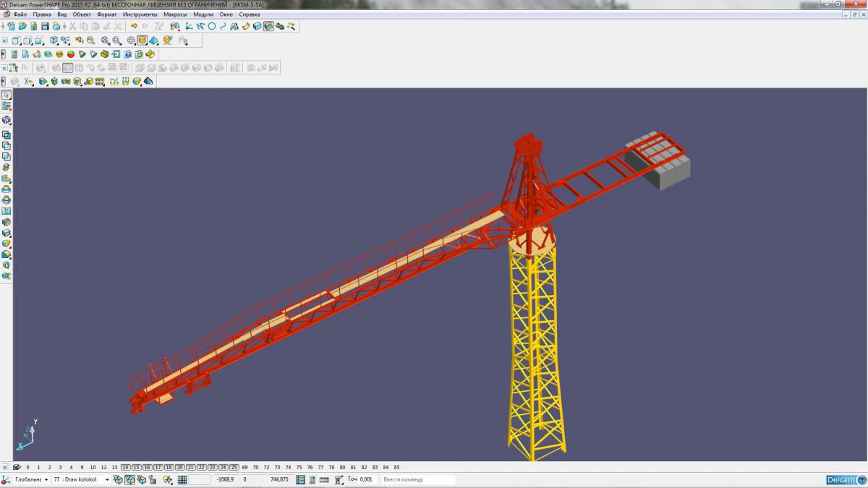Select the arc/circle creation tool icon
Viewport: 868px width, 488px height.
click(212, 26)
